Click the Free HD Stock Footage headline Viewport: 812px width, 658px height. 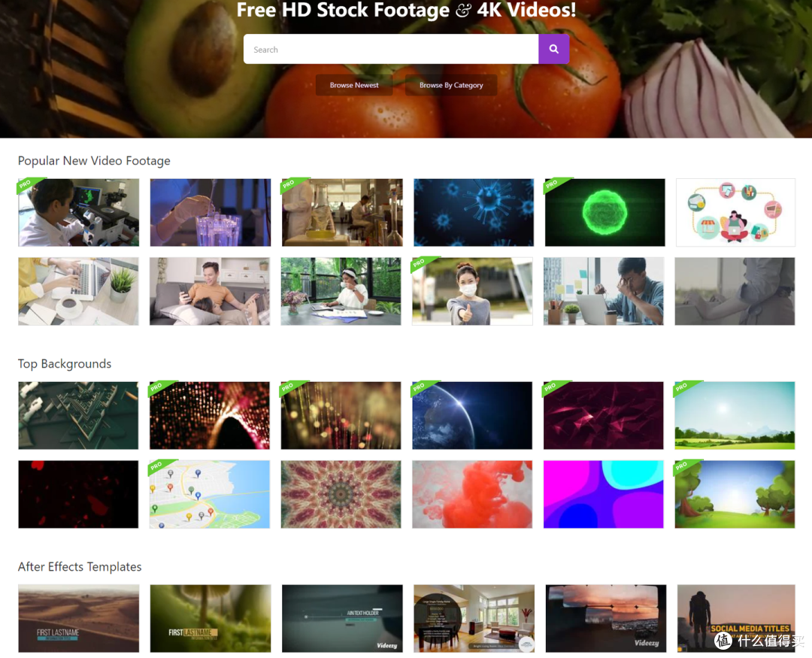[406, 10]
